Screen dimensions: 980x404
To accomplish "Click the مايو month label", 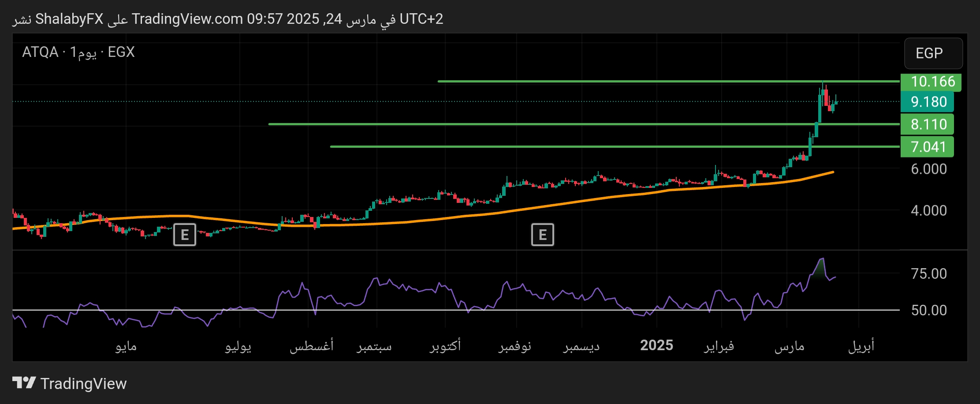I will click(126, 346).
